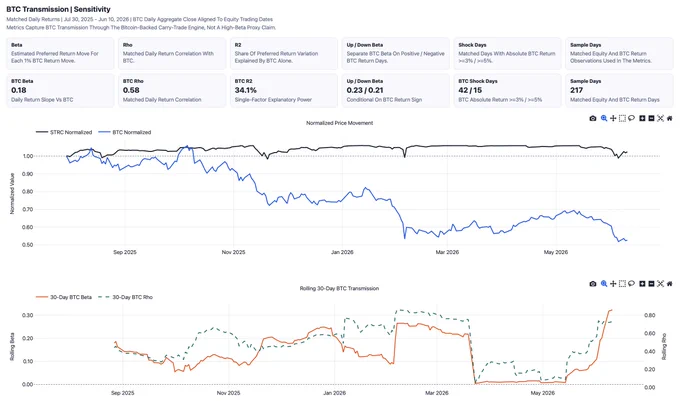Click the Up / Down Beta definition card
Screen dimensions: 680x411
(396, 53)
